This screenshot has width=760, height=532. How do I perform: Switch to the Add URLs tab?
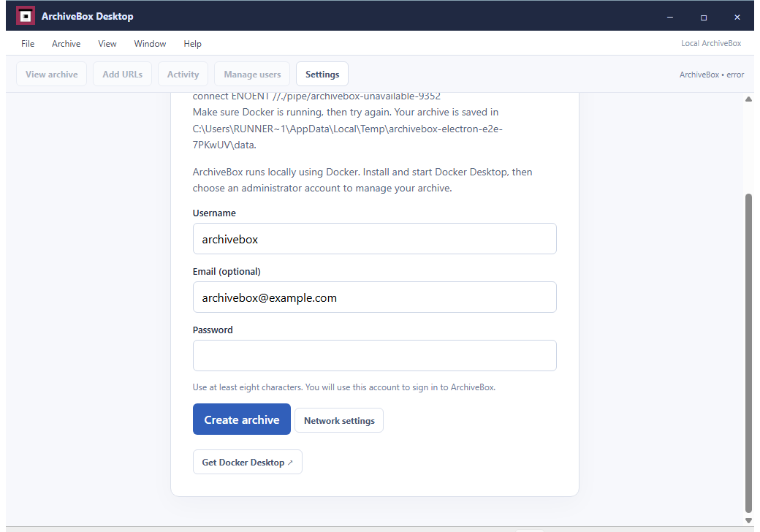tap(122, 74)
